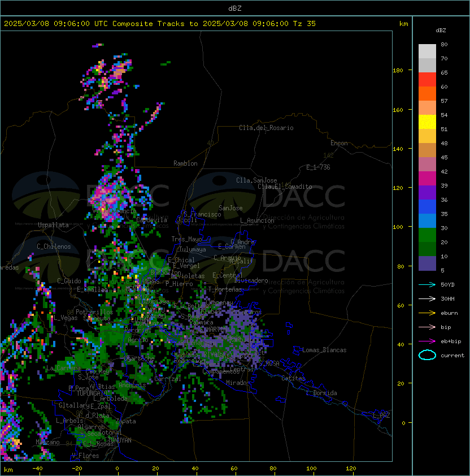The image size is (470, 476).
Task: Click the 'Divisadero' map label
Action: coord(251,280)
